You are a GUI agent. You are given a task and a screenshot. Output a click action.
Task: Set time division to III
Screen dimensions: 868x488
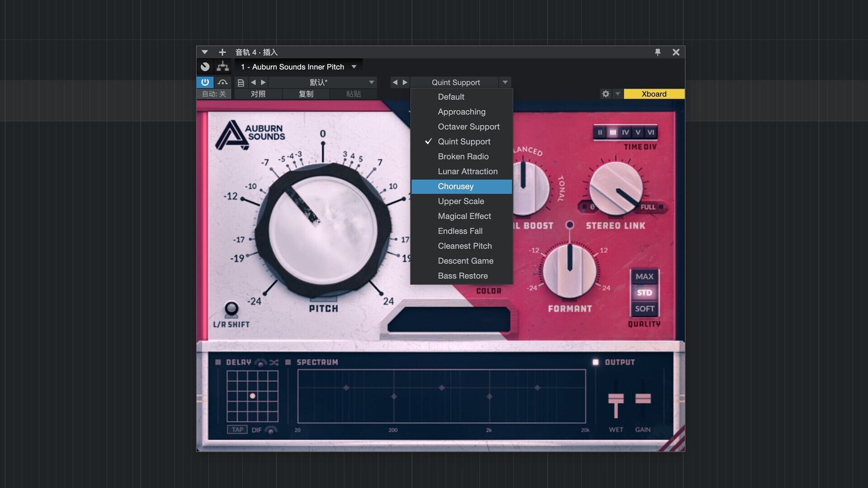pyautogui.click(x=613, y=132)
